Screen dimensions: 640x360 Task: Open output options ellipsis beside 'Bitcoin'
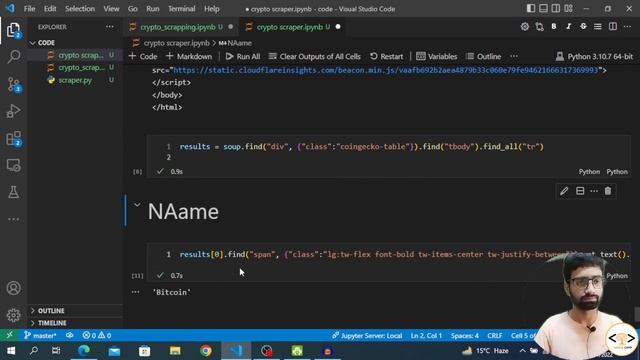[136, 292]
